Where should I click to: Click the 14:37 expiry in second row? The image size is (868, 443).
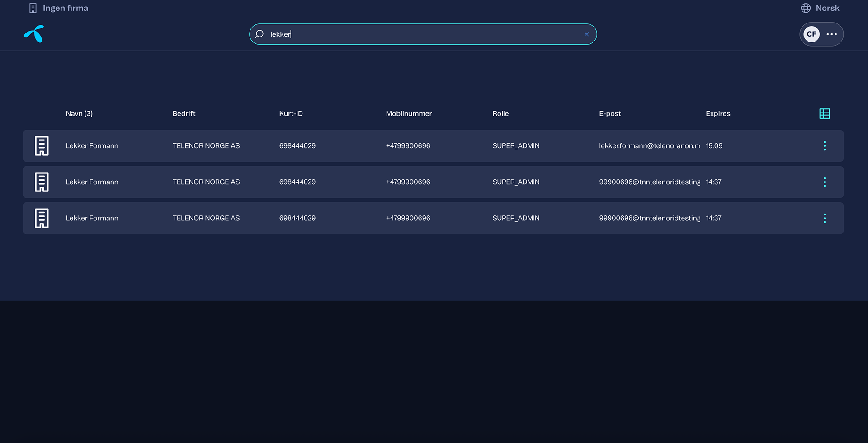[x=713, y=182]
